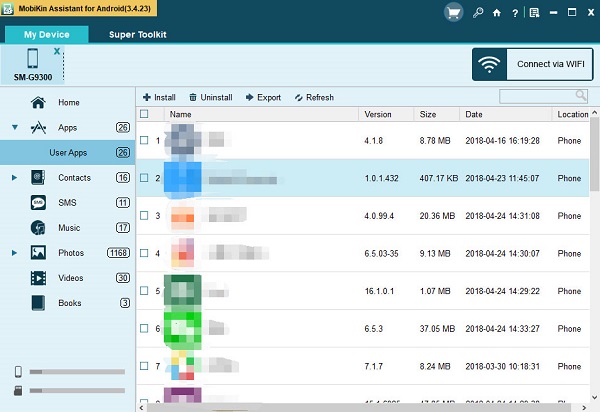Click the Connect via WIFI button
Screen dimensions: 600x412
[530, 64]
